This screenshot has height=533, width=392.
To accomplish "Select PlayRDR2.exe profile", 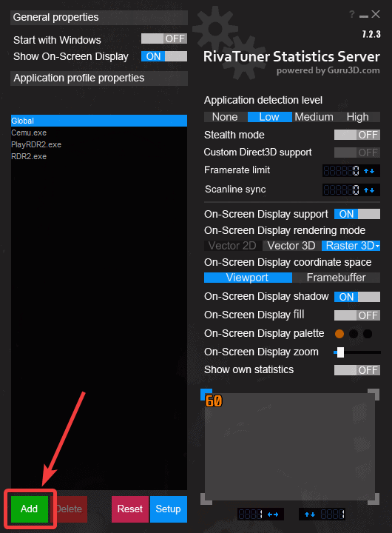I will point(99,144).
